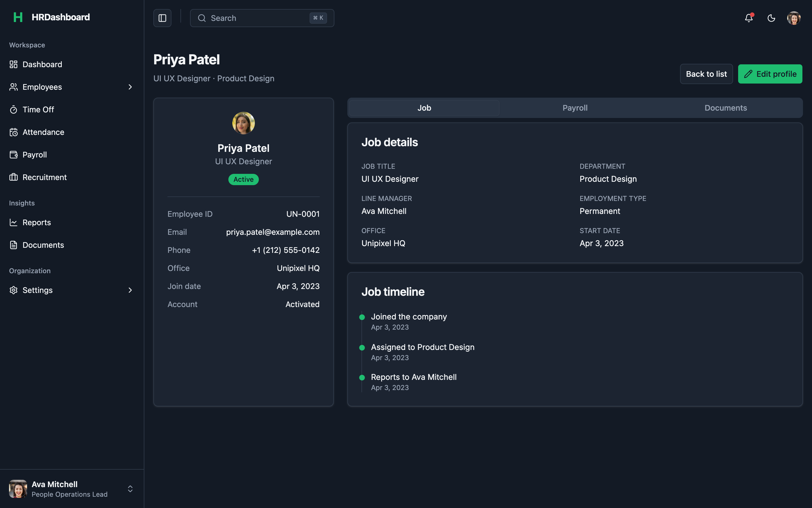Click the ⌘K shortcut badge in search

pos(318,18)
